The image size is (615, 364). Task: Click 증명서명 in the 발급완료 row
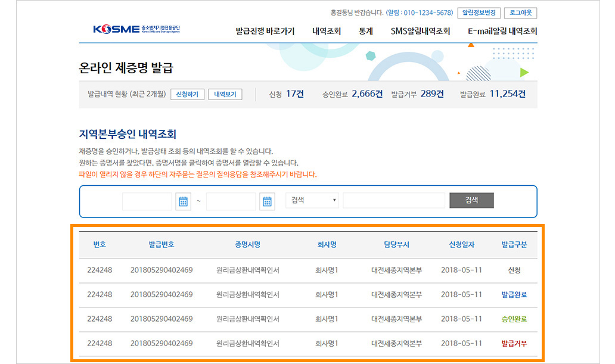pos(247,294)
